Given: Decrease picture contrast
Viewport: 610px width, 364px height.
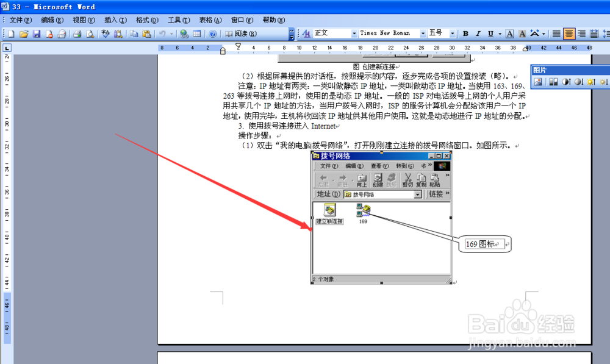Looking at the screenshot, I should (x=578, y=82).
